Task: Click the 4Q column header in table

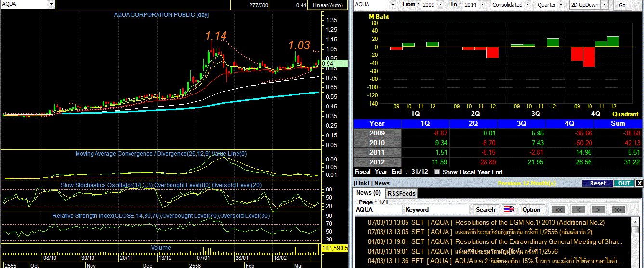Action: (570, 123)
